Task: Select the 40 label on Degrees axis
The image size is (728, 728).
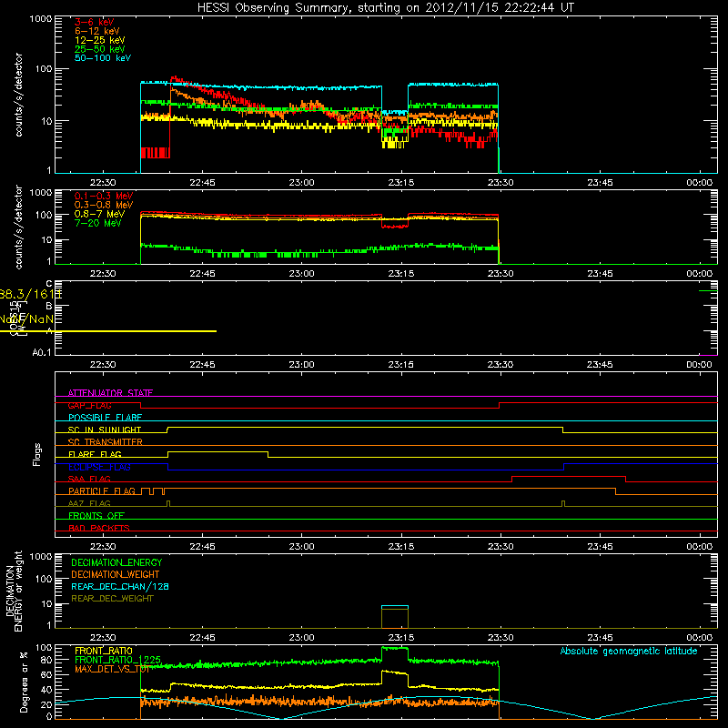Action: (x=46, y=690)
